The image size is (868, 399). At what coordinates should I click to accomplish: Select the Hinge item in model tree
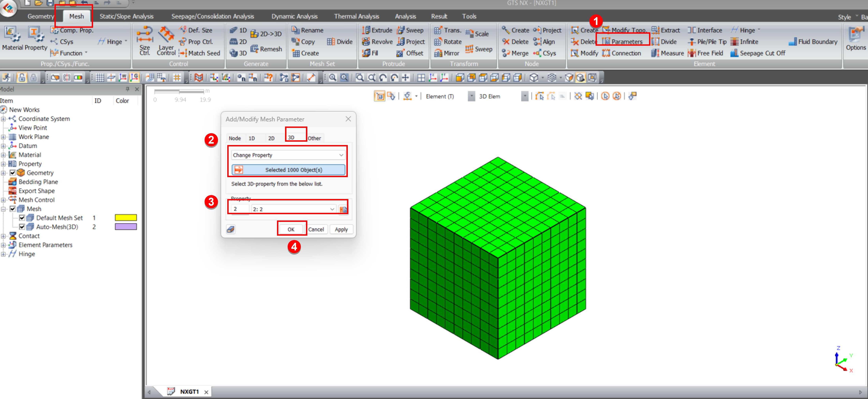pos(27,254)
